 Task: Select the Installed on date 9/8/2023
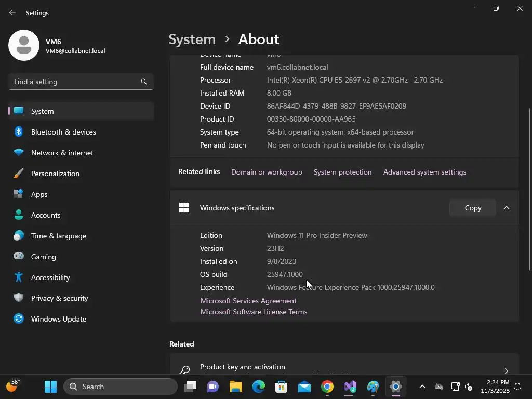click(x=281, y=262)
